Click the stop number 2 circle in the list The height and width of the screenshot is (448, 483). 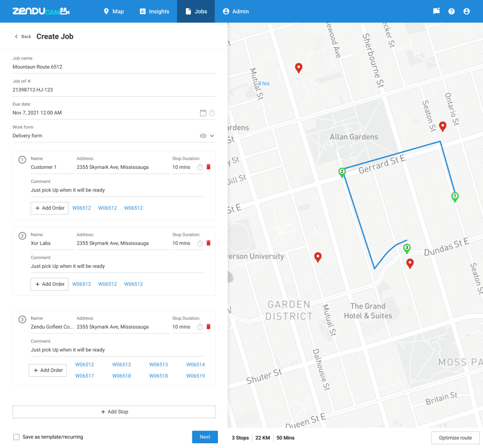coord(22,236)
